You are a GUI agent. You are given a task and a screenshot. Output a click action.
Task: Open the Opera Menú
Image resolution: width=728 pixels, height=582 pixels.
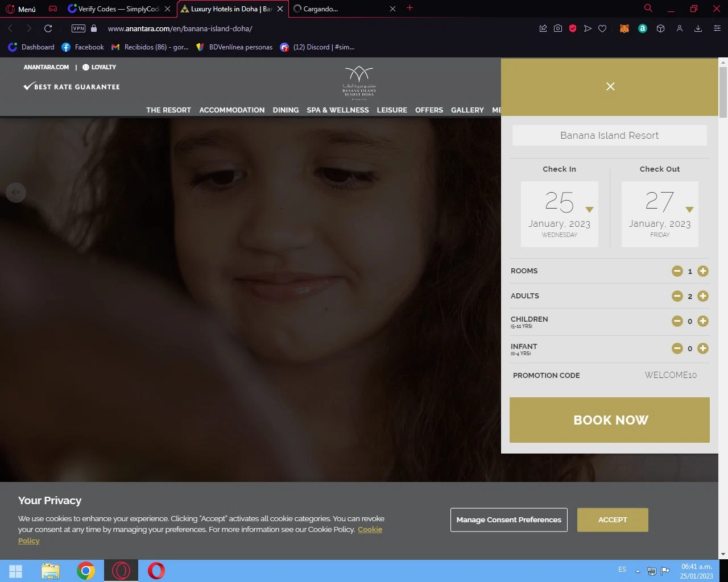point(20,9)
